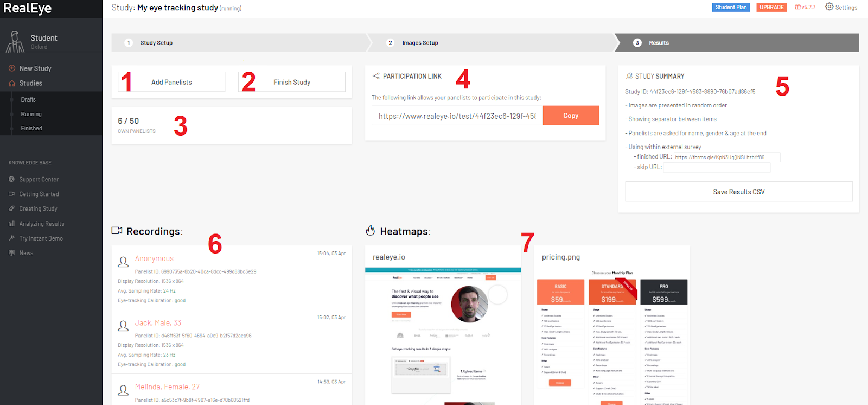Image resolution: width=868 pixels, height=405 pixels.
Task: Open pricing.png heatmap thumbnail
Action: pyautogui.click(x=612, y=337)
